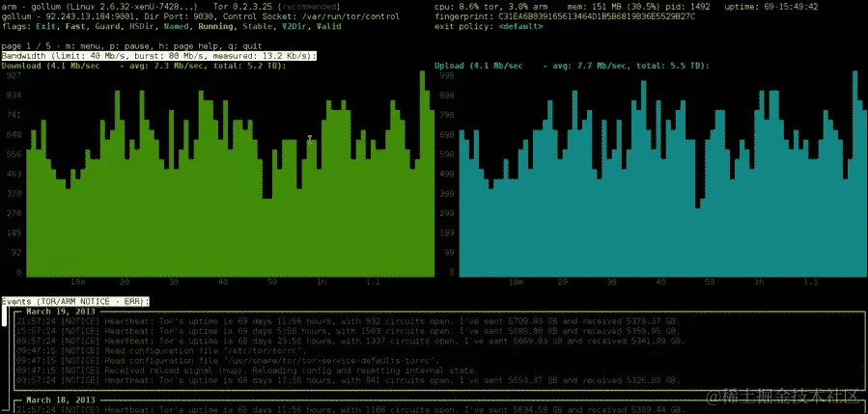Viewport: 868px width, 414px height.
Task: Select log line reading tor-service-defaults-torrc file
Action: 228,361
